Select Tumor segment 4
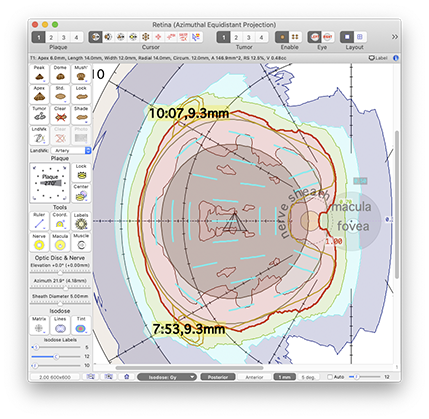The width and height of the screenshot is (429, 419). [x=261, y=37]
